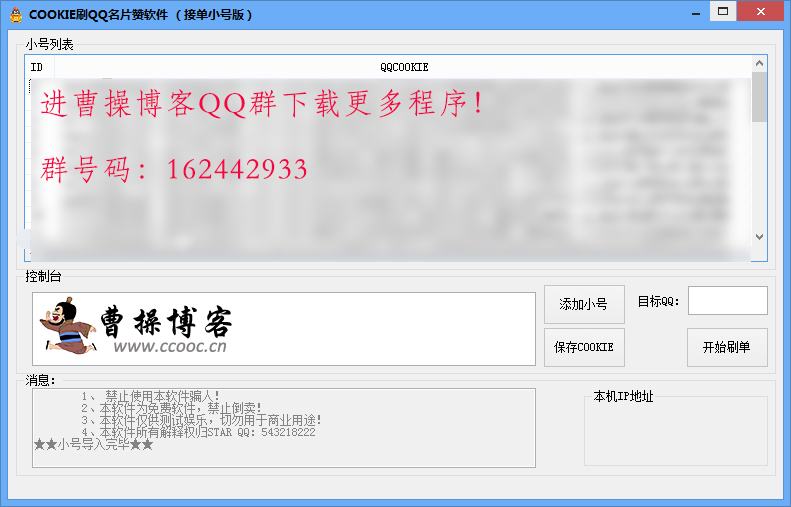Sort by the QQCOOKIE column header
The width and height of the screenshot is (791, 507).
tap(403, 67)
